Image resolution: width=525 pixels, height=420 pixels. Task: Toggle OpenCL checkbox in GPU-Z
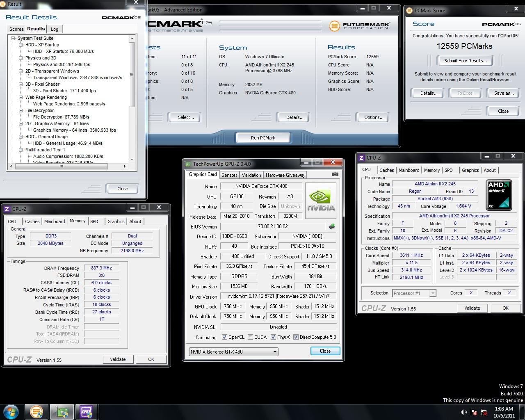(x=224, y=337)
